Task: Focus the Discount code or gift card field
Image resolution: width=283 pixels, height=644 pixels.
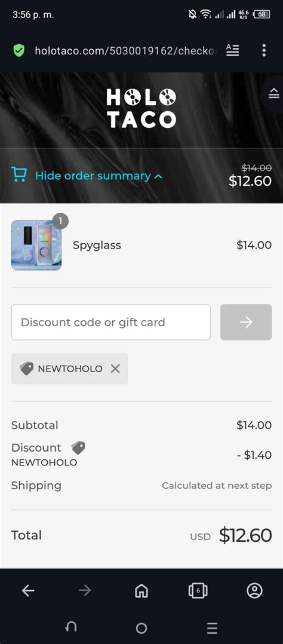Action: point(111,322)
